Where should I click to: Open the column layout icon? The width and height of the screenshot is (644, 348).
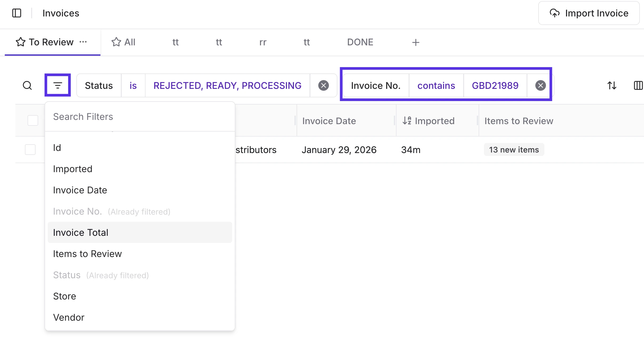638,85
